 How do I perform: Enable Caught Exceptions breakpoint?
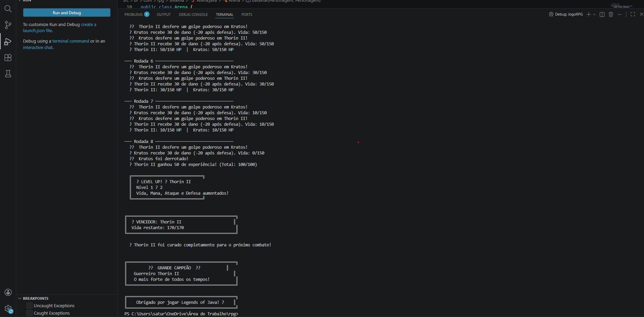pyautogui.click(x=29, y=313)
